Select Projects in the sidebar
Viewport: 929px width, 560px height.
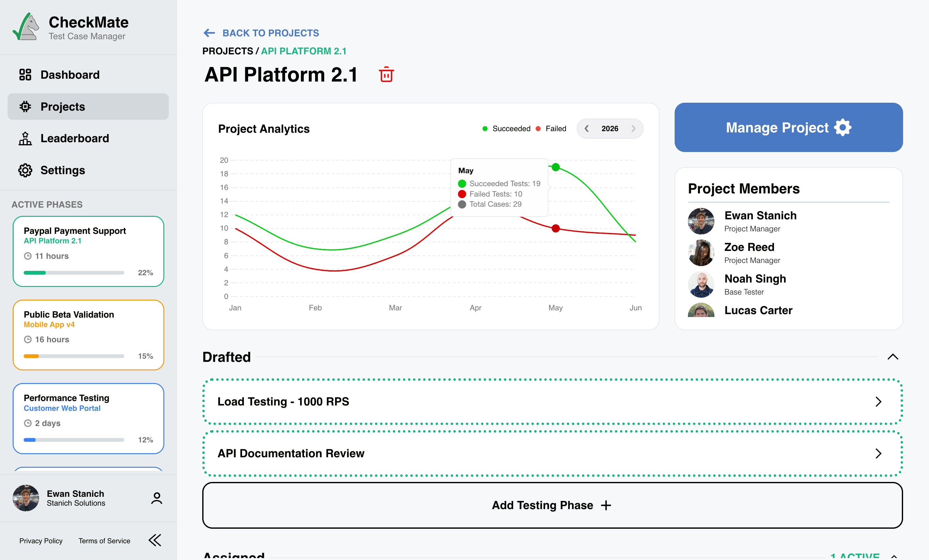[x=88, y=107]
